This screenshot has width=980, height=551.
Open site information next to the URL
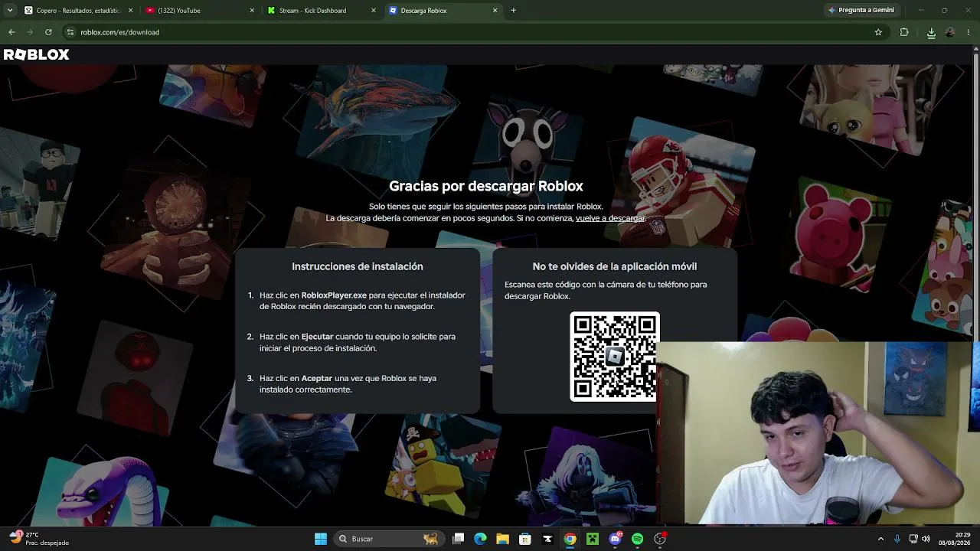[70, 32]
